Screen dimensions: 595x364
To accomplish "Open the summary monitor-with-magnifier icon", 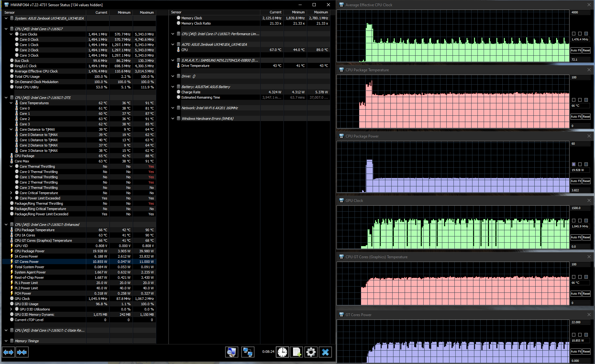I will [231, 352].
